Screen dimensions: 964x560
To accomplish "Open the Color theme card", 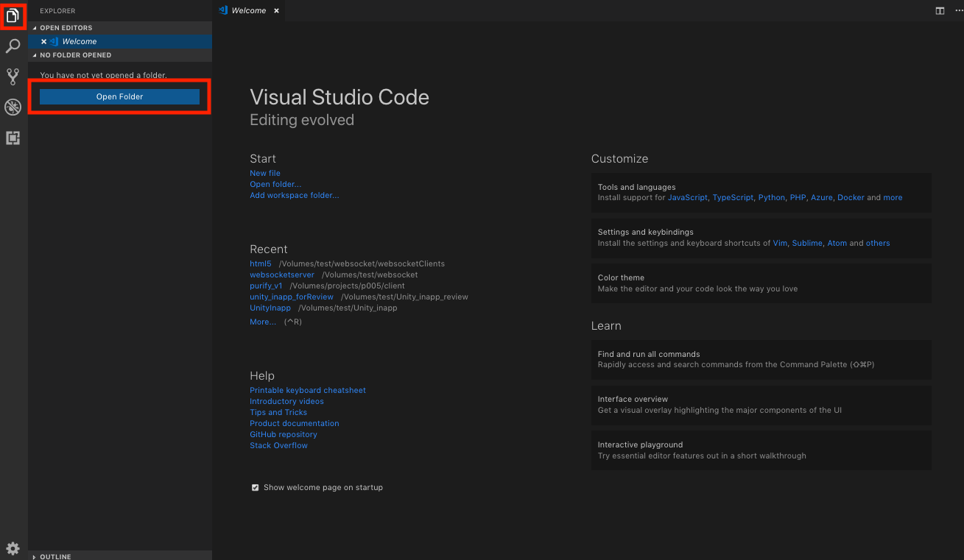I will pos(761,283).
